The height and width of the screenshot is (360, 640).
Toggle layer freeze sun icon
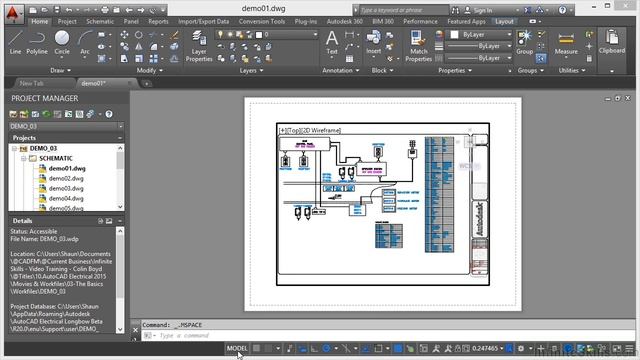tap(230, 35)
